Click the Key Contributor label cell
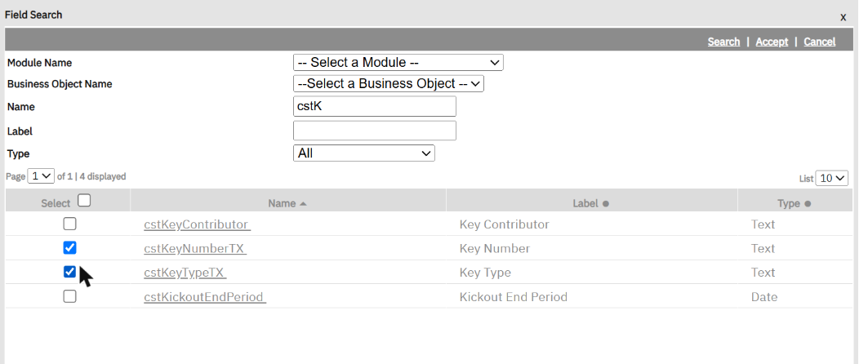Viewport: 868px width, 364px height. 505,224
